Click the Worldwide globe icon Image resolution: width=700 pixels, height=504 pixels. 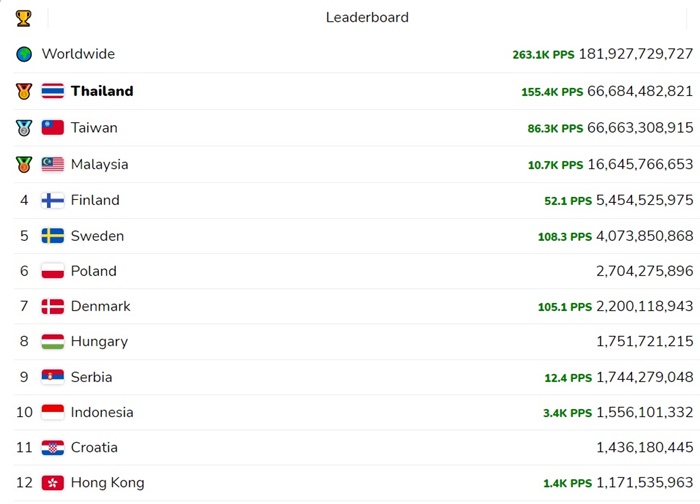[x=24, y=54]
